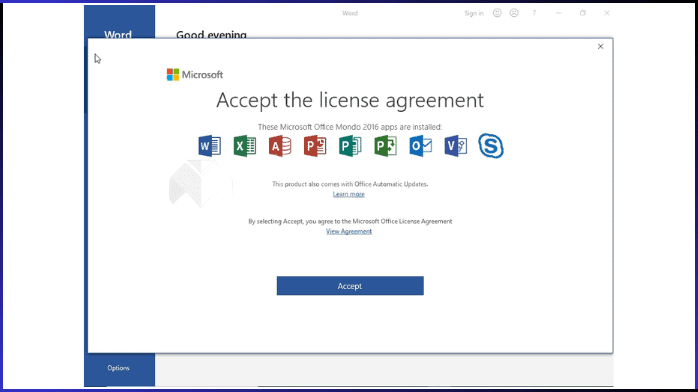Click the Access app icon
Image resolution: width=698 pixels, height=392 pixels.
280,146
